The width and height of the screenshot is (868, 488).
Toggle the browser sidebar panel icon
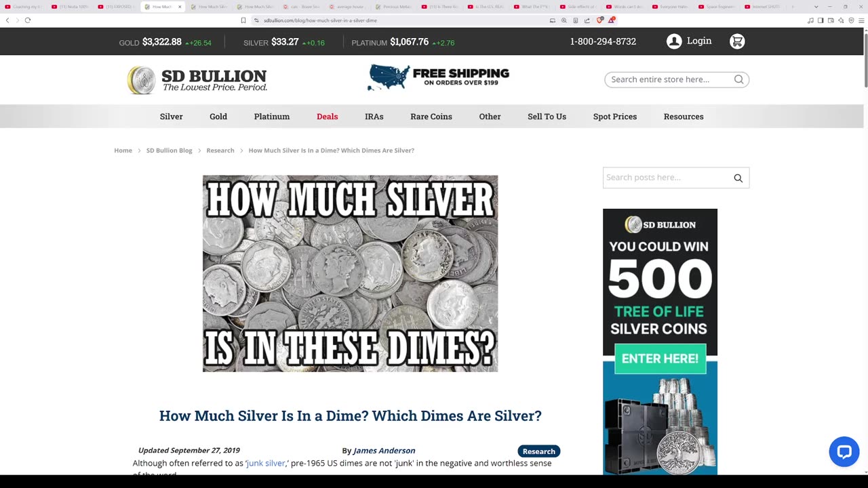pyautogui.click(x=821, y=20)
